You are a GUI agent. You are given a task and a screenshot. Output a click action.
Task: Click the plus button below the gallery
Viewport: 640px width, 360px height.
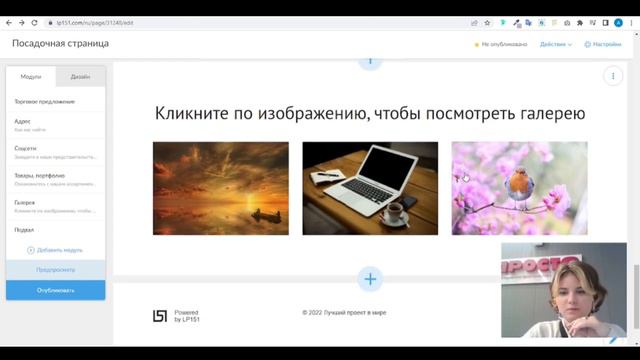[x=370, y=279]
